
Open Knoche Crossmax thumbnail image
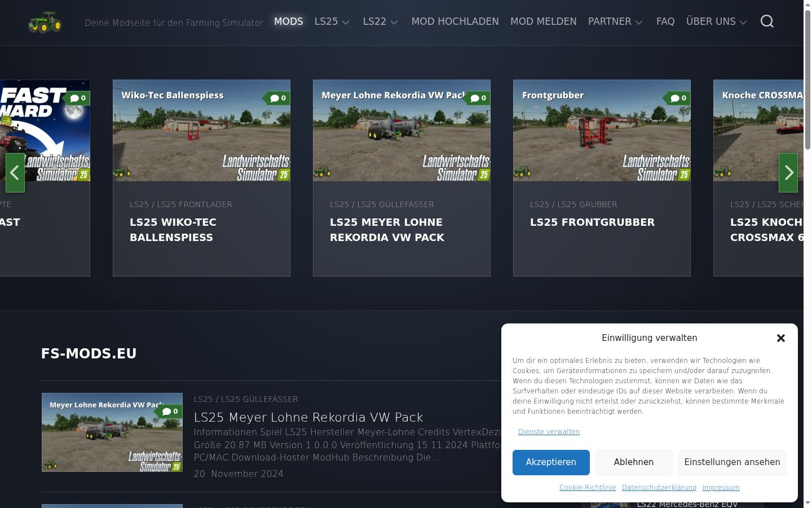coord(758,130)
